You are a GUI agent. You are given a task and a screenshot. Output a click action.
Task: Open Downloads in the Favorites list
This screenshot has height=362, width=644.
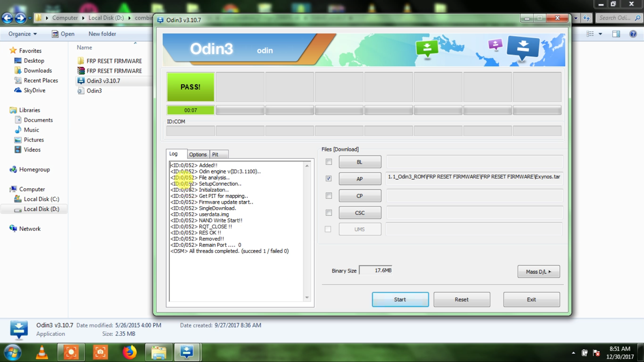pos(38,70)
